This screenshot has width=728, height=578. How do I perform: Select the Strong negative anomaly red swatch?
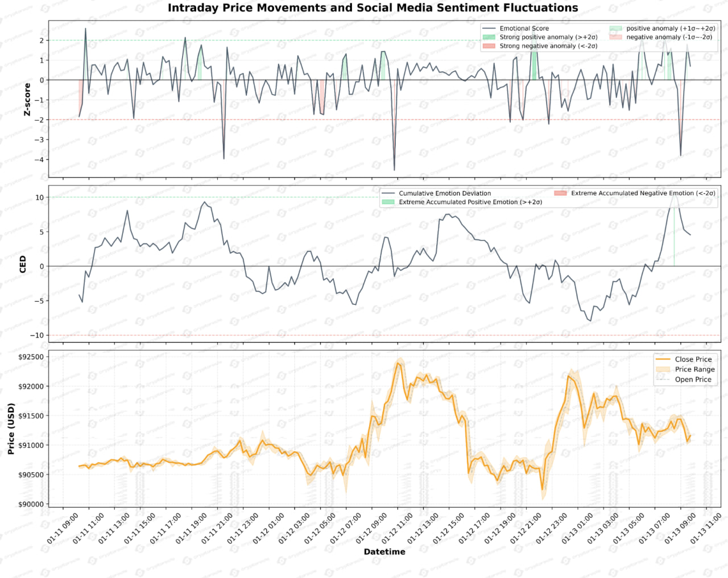point(489,46)
